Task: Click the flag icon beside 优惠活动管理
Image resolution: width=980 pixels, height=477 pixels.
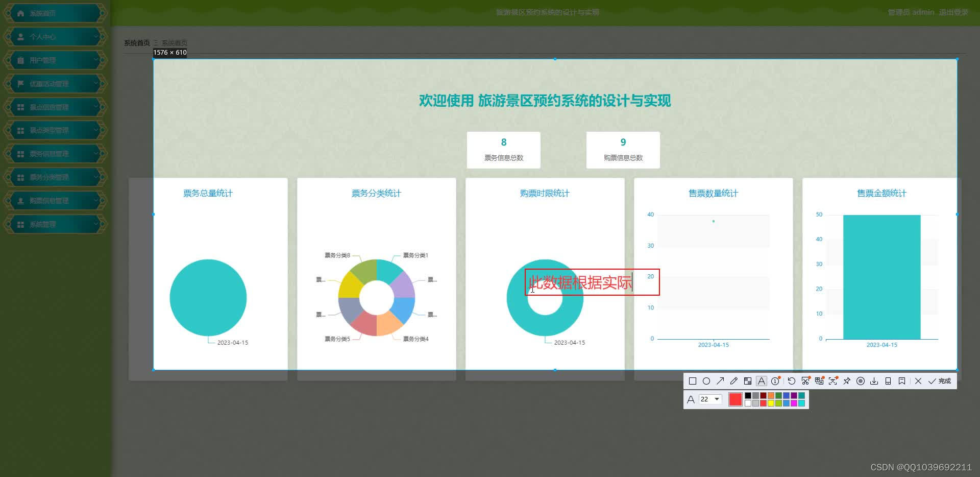Action: coord(20,84)
